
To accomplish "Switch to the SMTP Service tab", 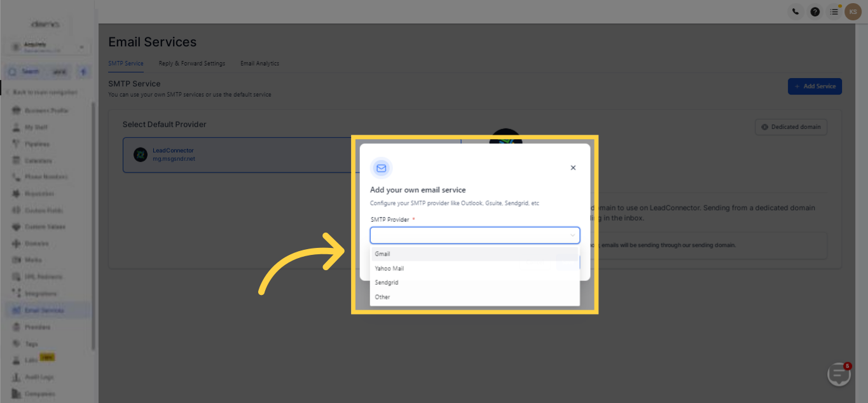I will pyautogui.click(x=126, y=64).
